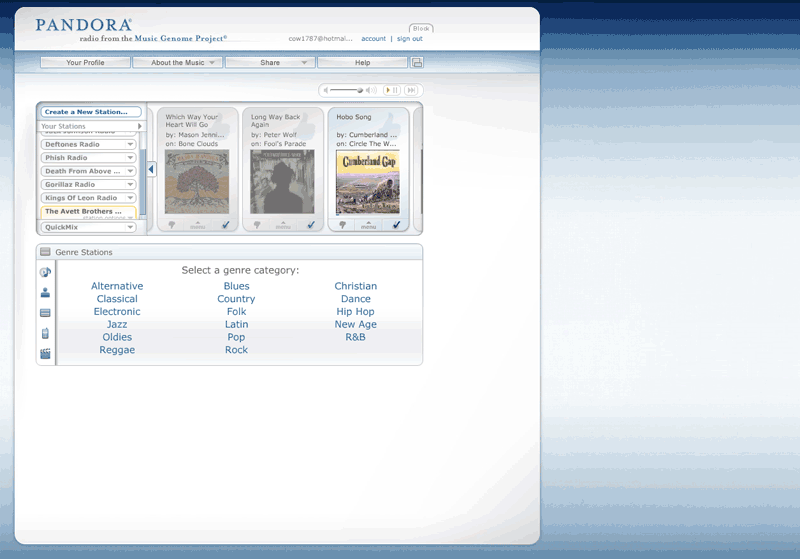The width and height of the screenshot is (800, 559).
Task: Choose the Folk genre
Action: tap(236, 312)
